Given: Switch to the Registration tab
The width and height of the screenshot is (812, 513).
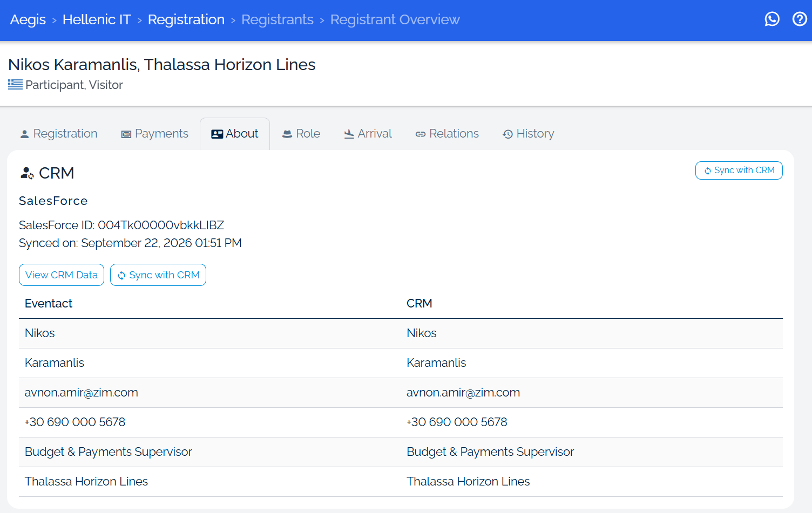Looking at the screenshot, I should coord(59,134).
